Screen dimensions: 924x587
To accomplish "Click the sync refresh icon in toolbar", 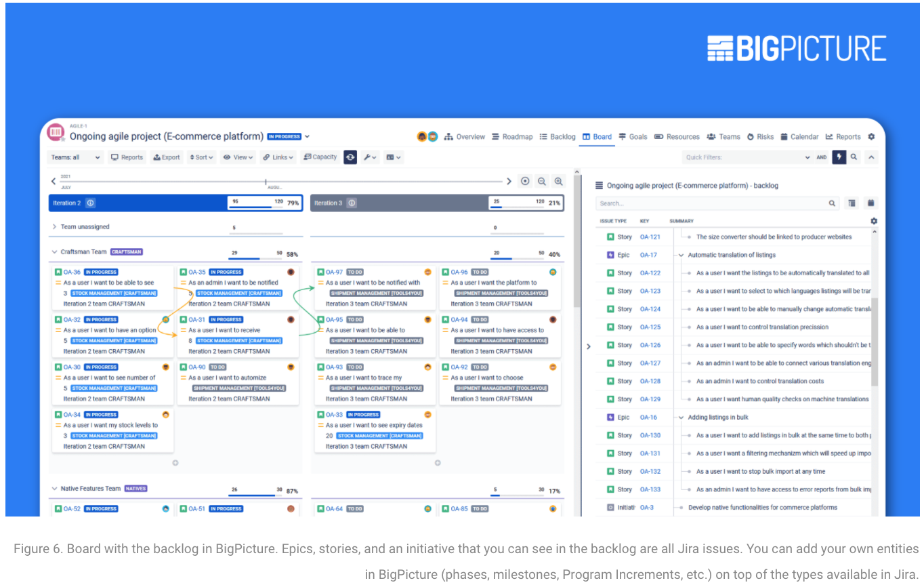I will coord(350,157).
